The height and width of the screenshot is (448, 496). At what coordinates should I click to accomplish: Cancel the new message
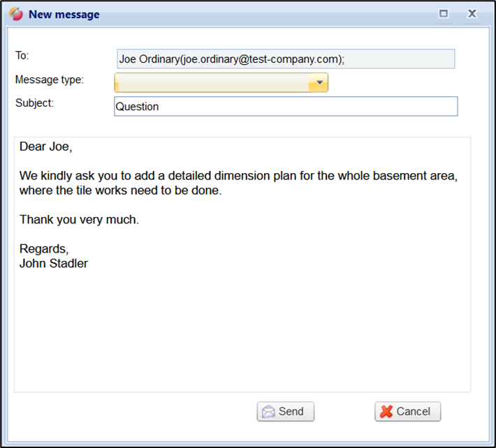(407, 412)
